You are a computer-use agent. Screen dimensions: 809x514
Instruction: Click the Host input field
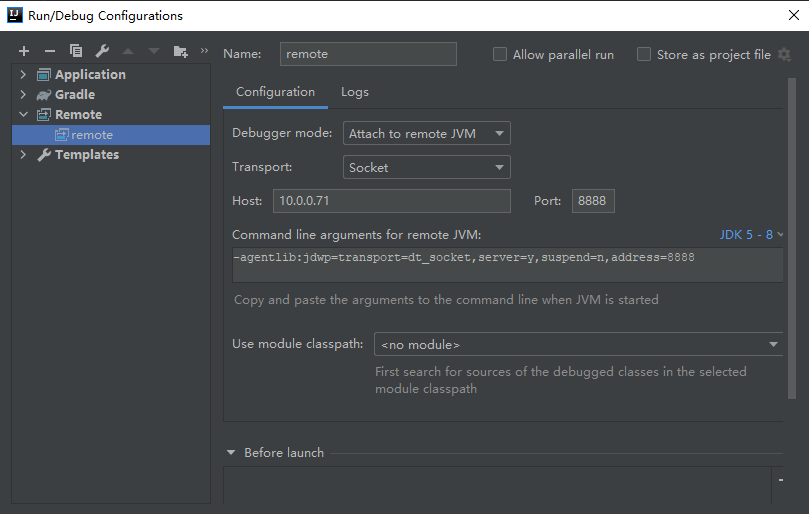coord(391,201)
